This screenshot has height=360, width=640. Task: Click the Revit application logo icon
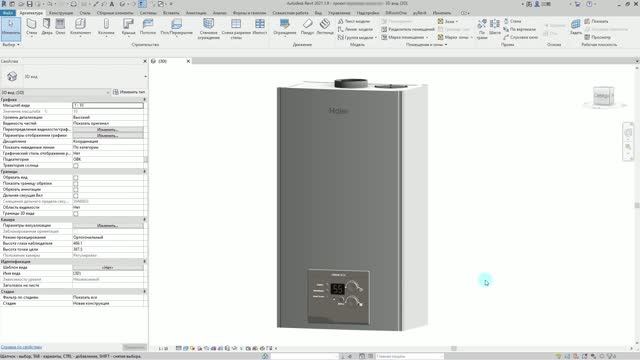4,4
